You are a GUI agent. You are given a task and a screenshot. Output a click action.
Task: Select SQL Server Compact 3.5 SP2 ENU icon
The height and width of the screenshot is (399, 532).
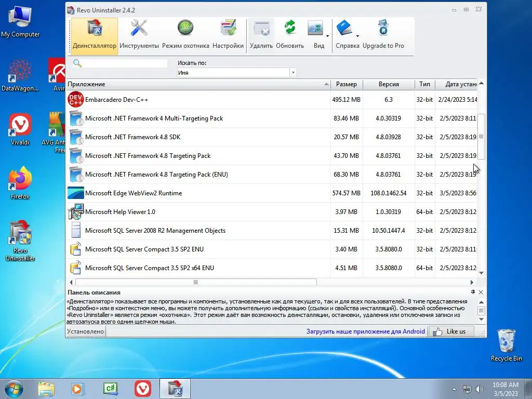coord(75,249)
